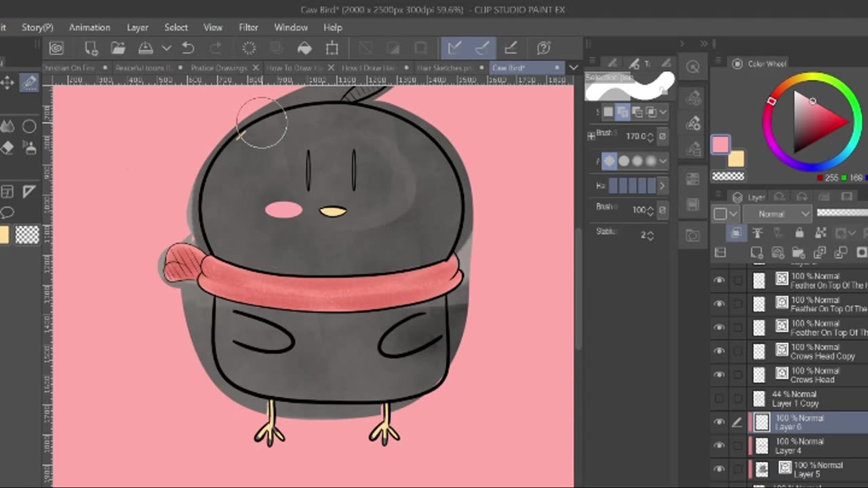Open Clip Studio launcher icon in command bar
Screen dimensions: 868x488
pyautogui.click(x=56, y=48)
